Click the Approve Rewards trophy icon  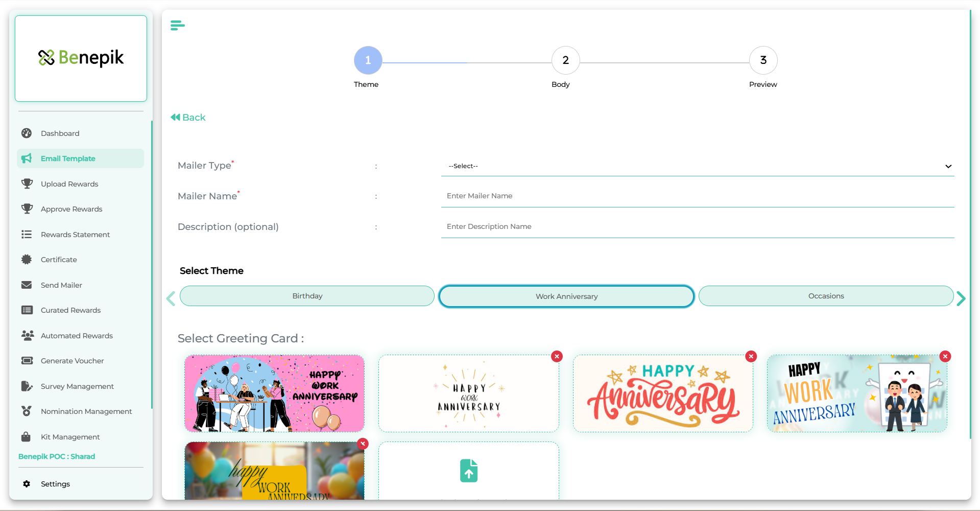point(27,209)
